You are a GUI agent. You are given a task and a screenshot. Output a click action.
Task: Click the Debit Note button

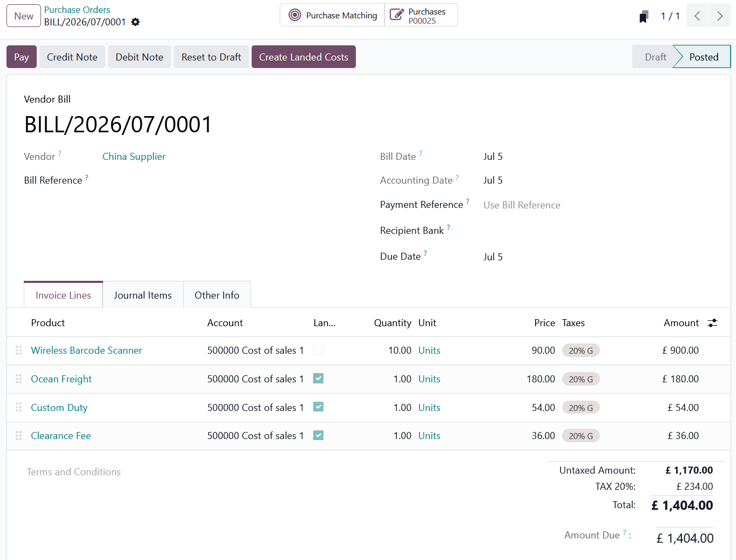[x=139, y=57]
